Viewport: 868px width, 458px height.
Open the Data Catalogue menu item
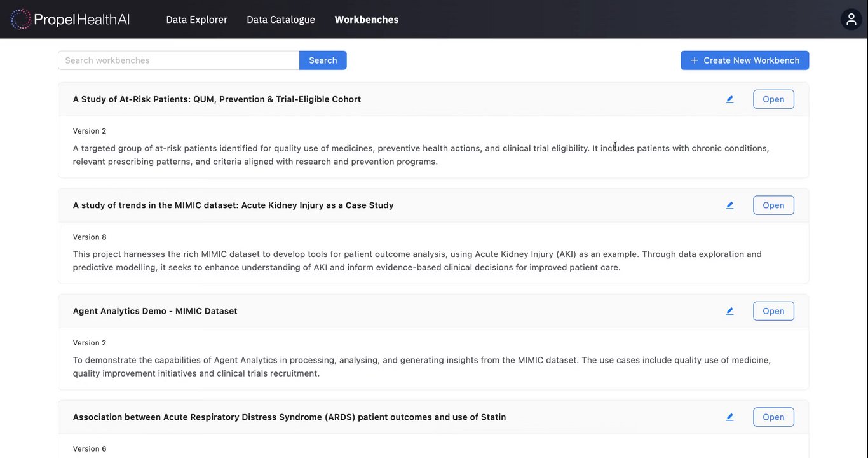tap(281, 19)
